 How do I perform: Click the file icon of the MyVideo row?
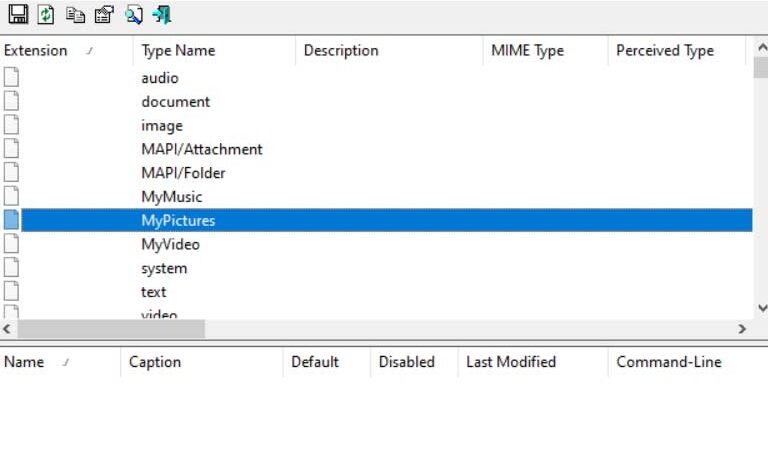tap(11, 243)
